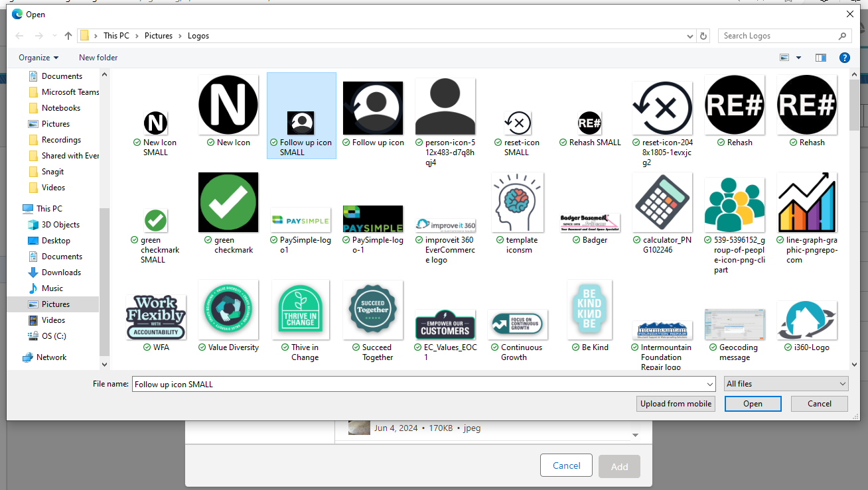
Task: Click the Change your view icon
Action: 784,58
